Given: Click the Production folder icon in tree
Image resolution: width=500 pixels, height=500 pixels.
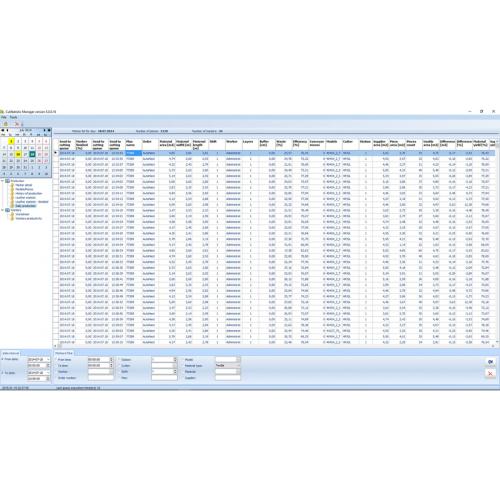Looking at the screenshot, I should pyautogui.click(x=8, y=181).
